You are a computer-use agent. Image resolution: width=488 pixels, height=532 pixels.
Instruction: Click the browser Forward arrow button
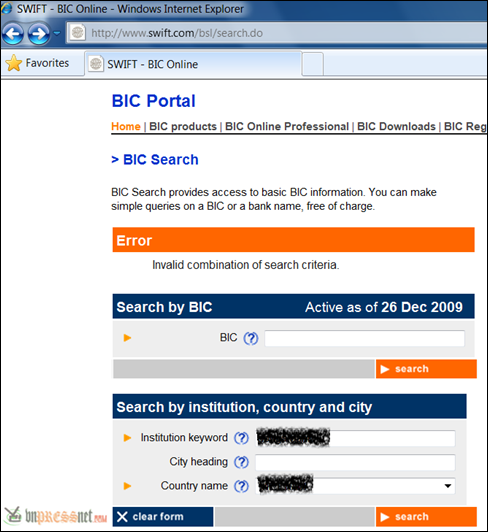tap(39, 33)
